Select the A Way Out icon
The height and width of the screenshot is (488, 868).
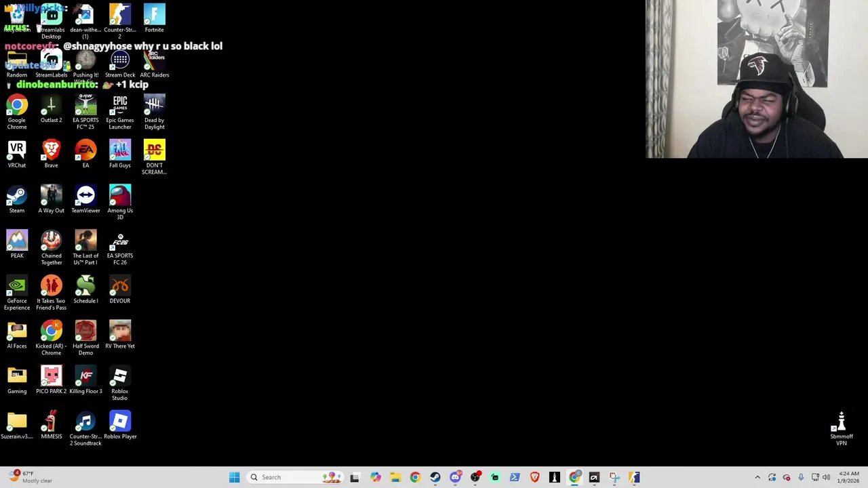tap(51, 200)
